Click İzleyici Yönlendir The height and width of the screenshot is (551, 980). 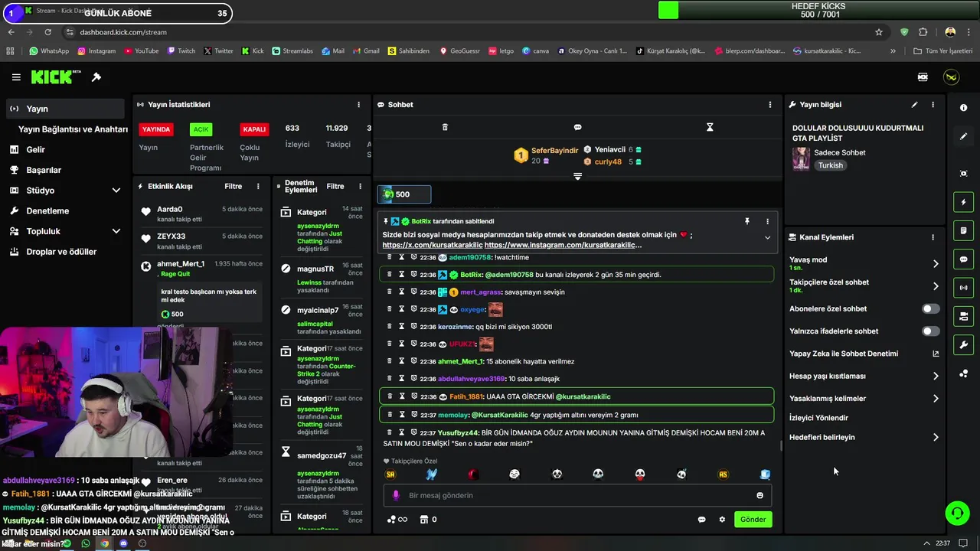(x=818, y=418)
